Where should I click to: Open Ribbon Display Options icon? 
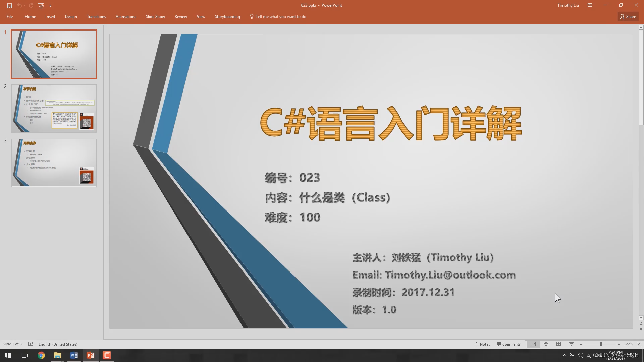(590, 5)
